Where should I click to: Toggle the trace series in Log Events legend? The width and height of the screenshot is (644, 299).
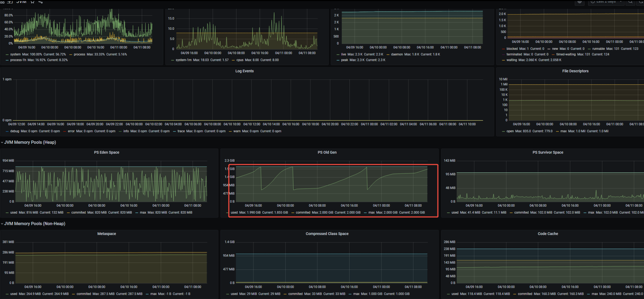click(x=181, y=131)
